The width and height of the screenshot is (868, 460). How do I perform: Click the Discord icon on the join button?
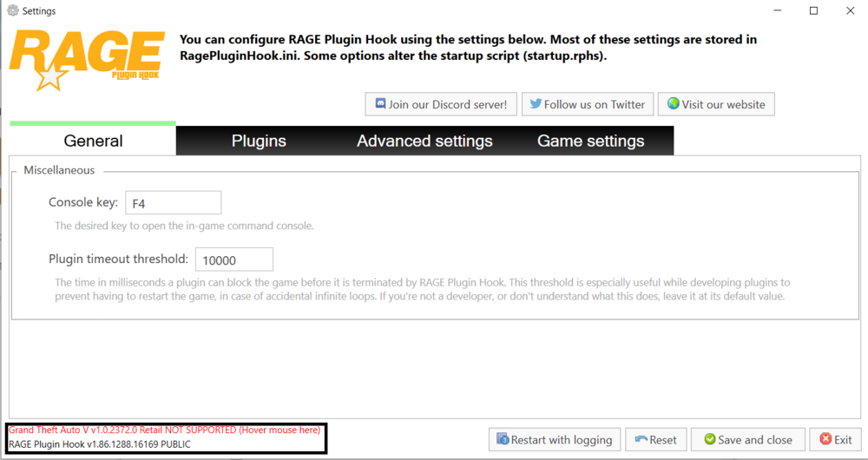(380, 104)
